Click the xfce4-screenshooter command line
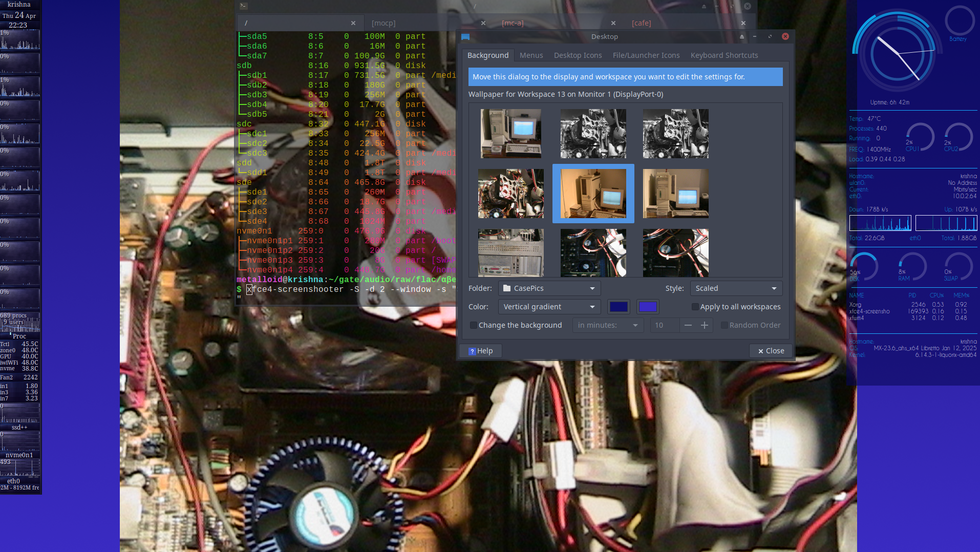 tap(346, 289)
